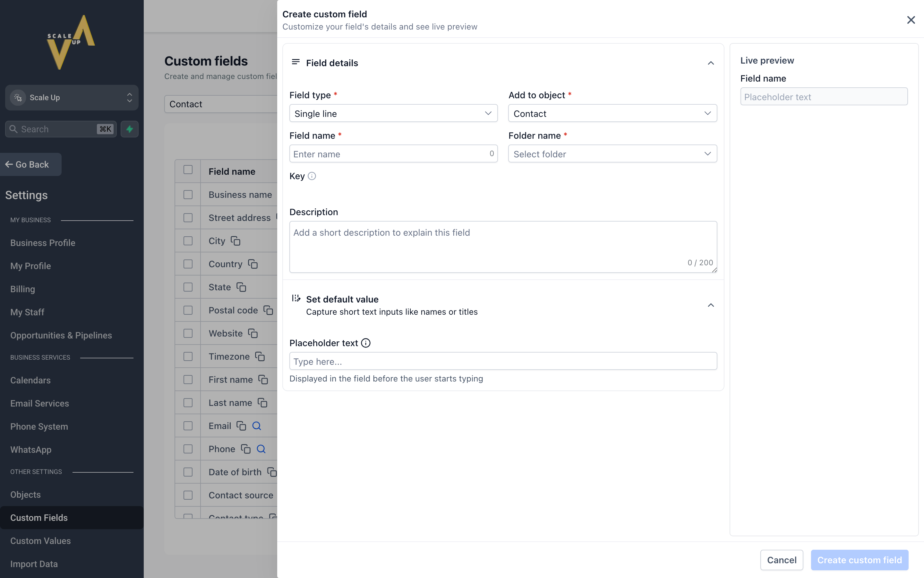
Task: Click the Create custom field button
Action: 860,560
